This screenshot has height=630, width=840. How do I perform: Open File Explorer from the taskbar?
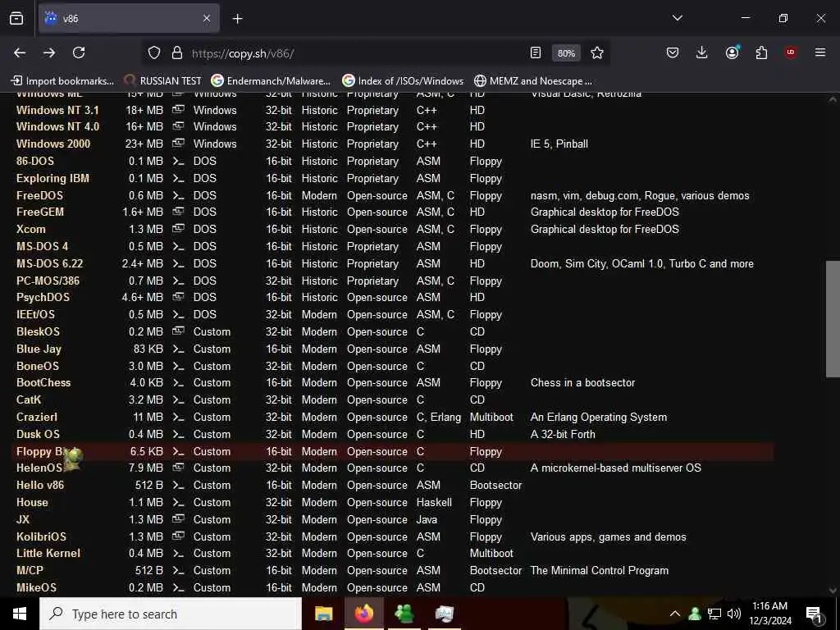click(323, 614)
